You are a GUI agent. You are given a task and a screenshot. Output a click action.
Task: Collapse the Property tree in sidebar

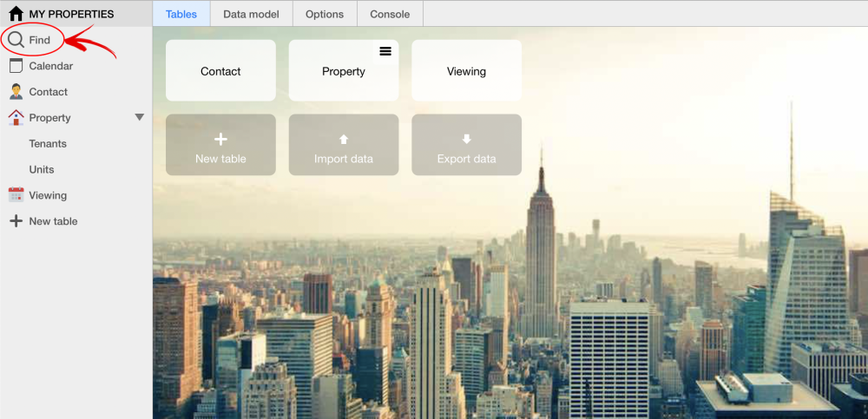140,117
